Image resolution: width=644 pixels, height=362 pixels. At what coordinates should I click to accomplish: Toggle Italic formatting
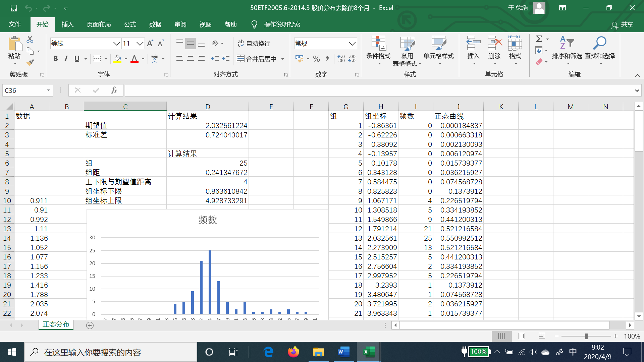point(66,59)
